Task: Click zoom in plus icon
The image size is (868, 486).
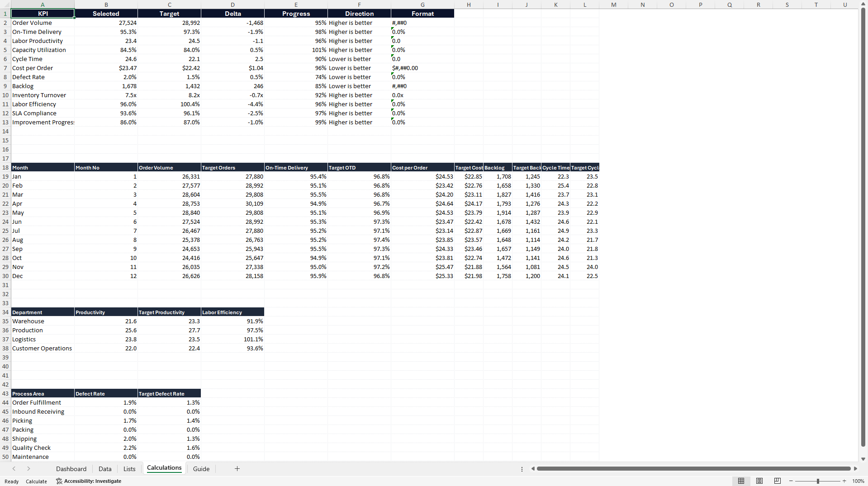Action: 844,481
